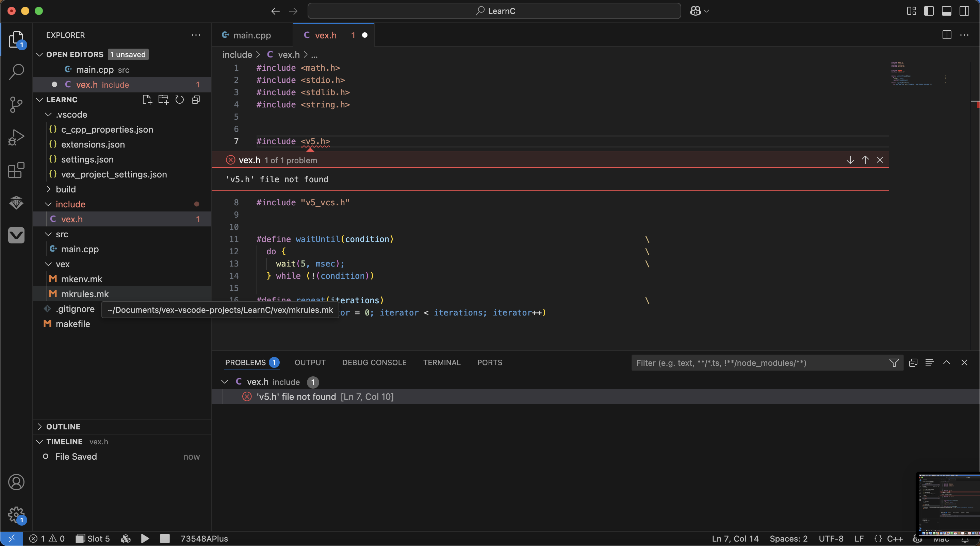The height and width of the screenshot is (546, 980).
Task: Switch to the TERMINAL panel tab
Action: click(x=442, y=362)
